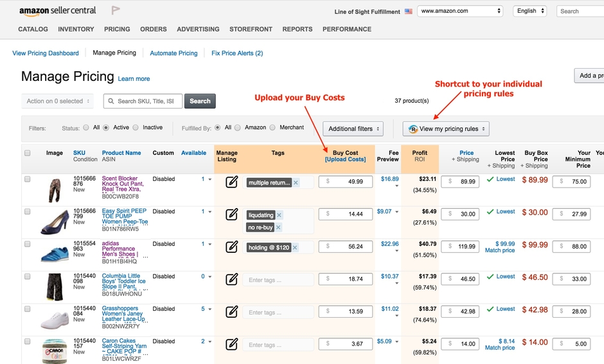Screen dimensions: 604x364
Task: Check the box for adidas Performance row
Action: coord(28,244)
